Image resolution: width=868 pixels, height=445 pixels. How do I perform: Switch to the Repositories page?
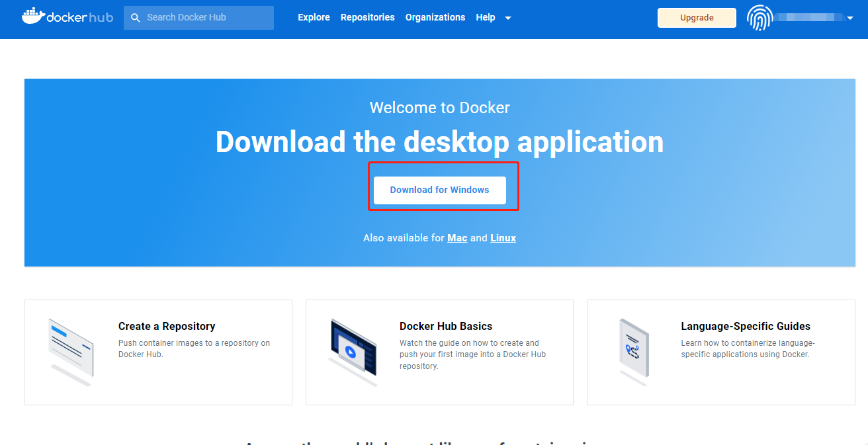point(367,17)
